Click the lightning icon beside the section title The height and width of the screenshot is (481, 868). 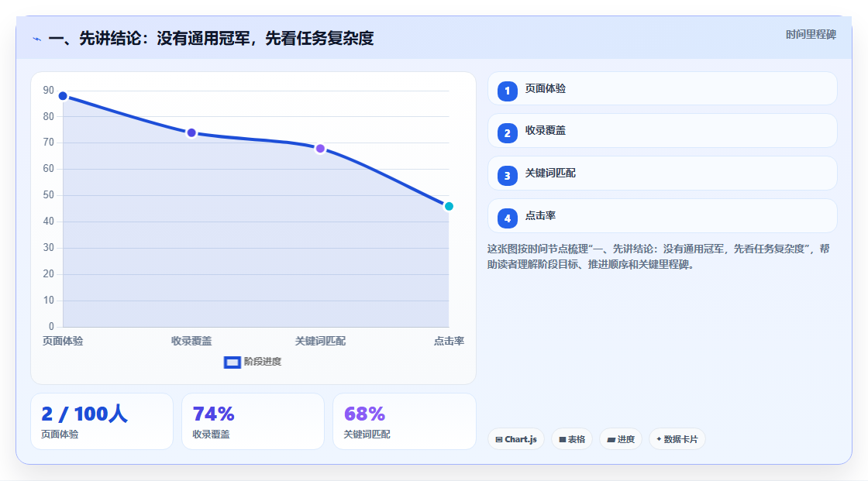pos(37,39)
